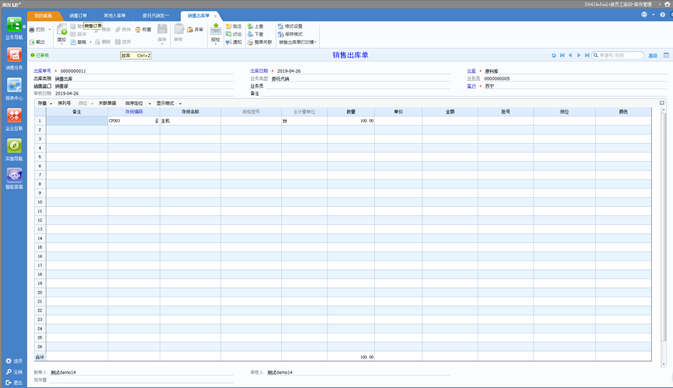Click the 注销 key icon in sidebar
673x388 pixels.
pyautogui.click(x=9, y=372)
